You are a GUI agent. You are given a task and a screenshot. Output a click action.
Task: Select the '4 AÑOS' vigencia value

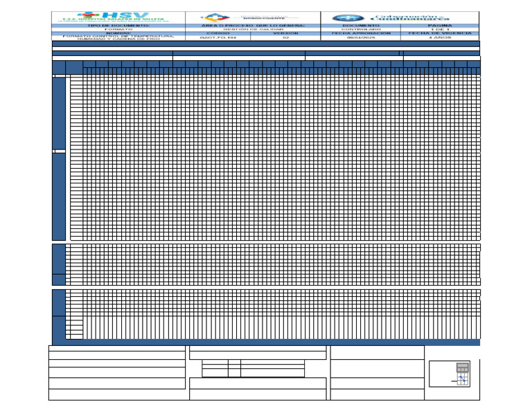[440, 37]
